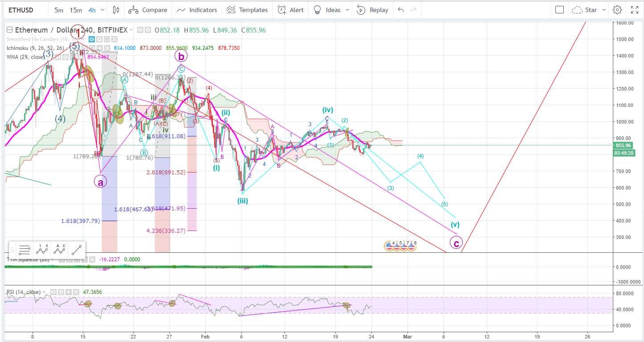Click Indicators label

pyautogui.click(x=203, y=10)
